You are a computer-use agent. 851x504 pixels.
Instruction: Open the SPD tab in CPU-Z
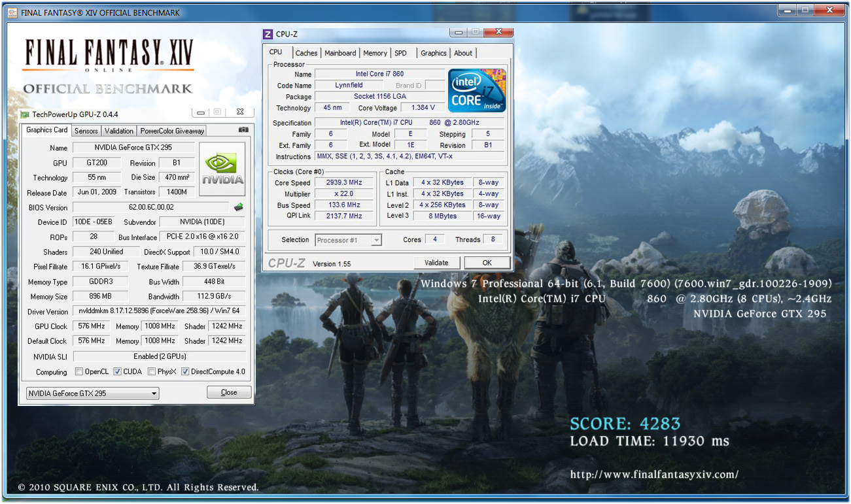click(x=400, y=53)
